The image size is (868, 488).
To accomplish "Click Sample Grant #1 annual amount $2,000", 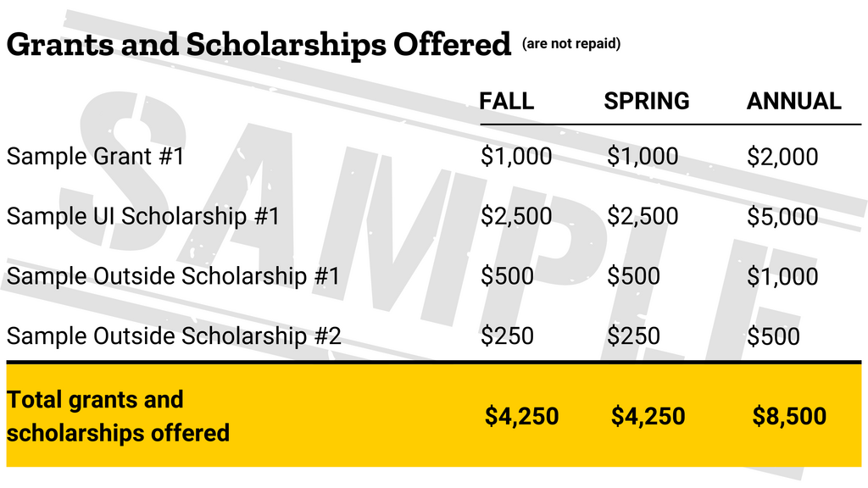I will pos(782,157).
